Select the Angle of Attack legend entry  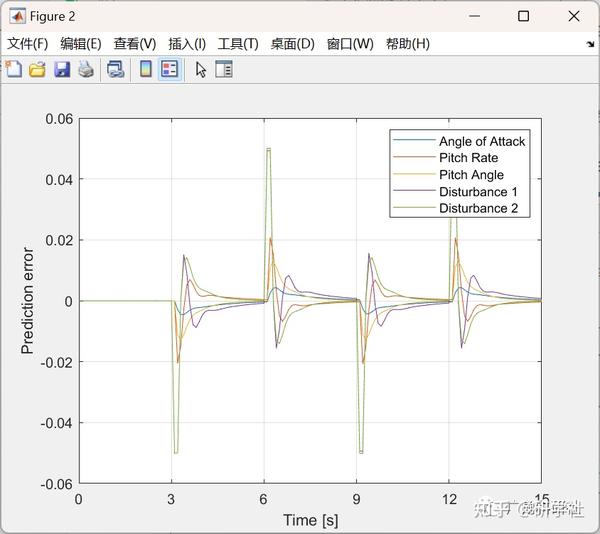482,142
